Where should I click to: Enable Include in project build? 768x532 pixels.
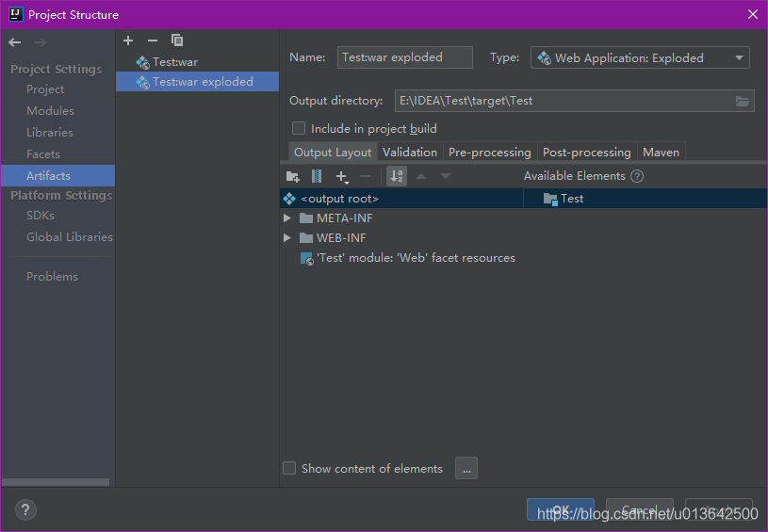299,128
